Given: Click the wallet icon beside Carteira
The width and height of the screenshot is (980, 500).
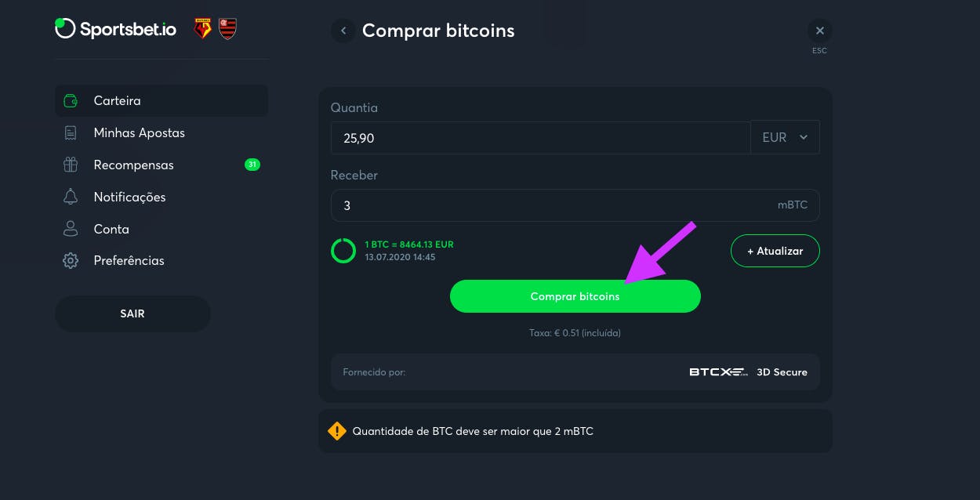Looking at the screenshot, I should tap(71, 101).
